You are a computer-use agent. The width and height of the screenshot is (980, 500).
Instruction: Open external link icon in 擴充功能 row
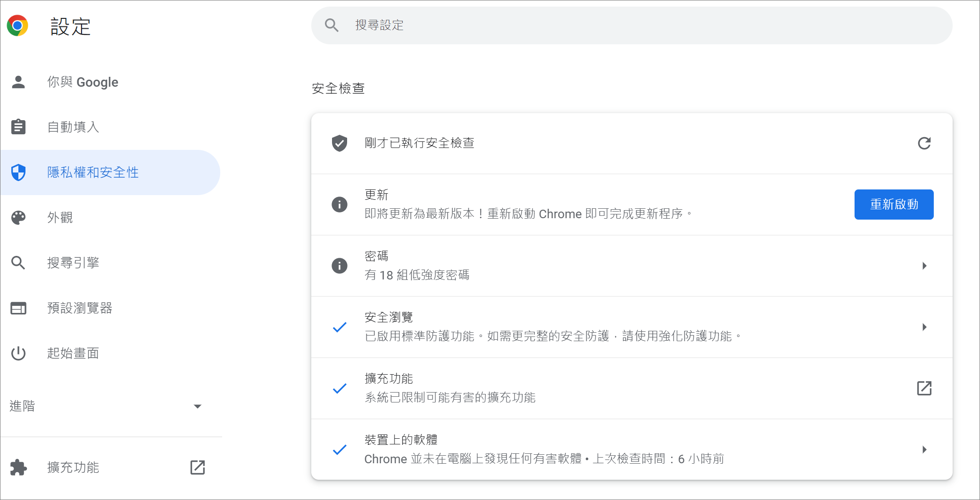924,388
